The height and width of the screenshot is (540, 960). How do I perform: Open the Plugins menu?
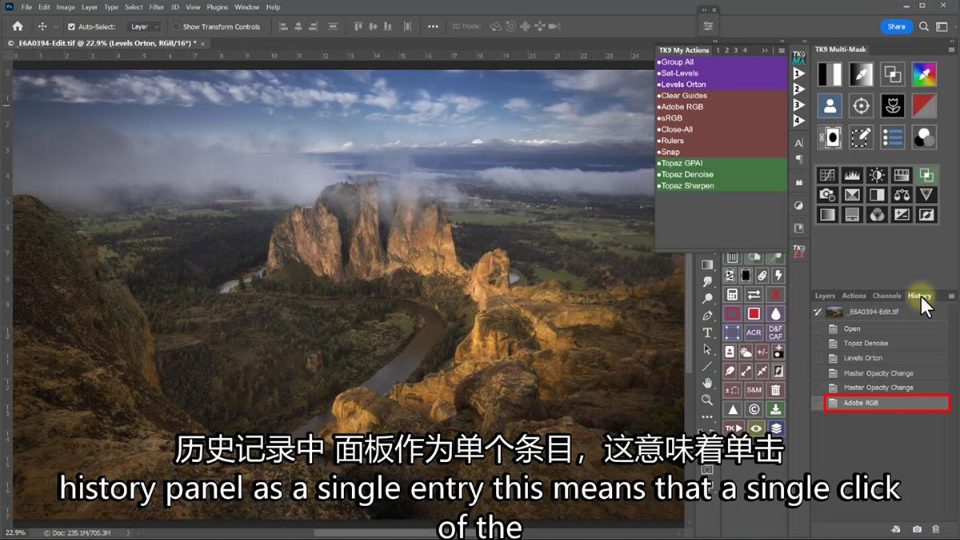point(217,7)
